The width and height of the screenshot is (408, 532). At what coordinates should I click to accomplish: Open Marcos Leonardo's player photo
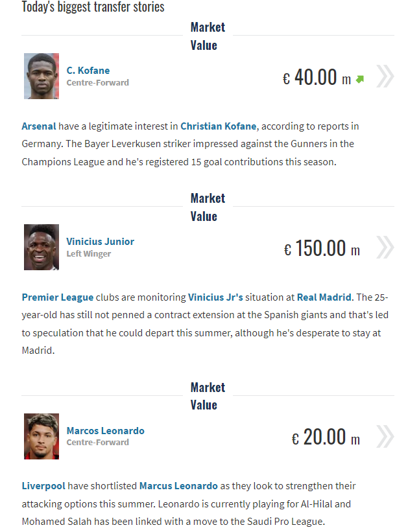coord(42,437)
